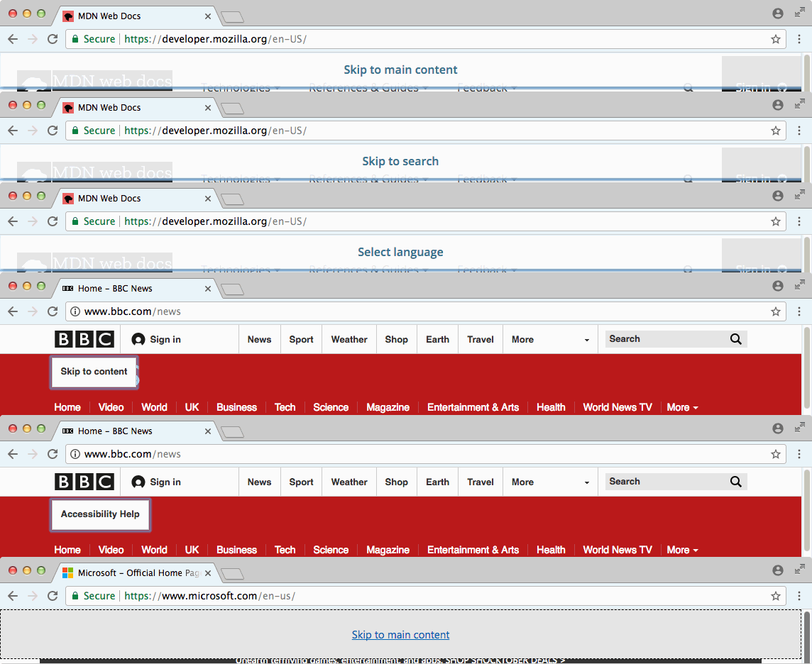Close the MDN tab in "Skip to search" window
The height and width of the screenshot is (664, 812).
click(208, 108)
